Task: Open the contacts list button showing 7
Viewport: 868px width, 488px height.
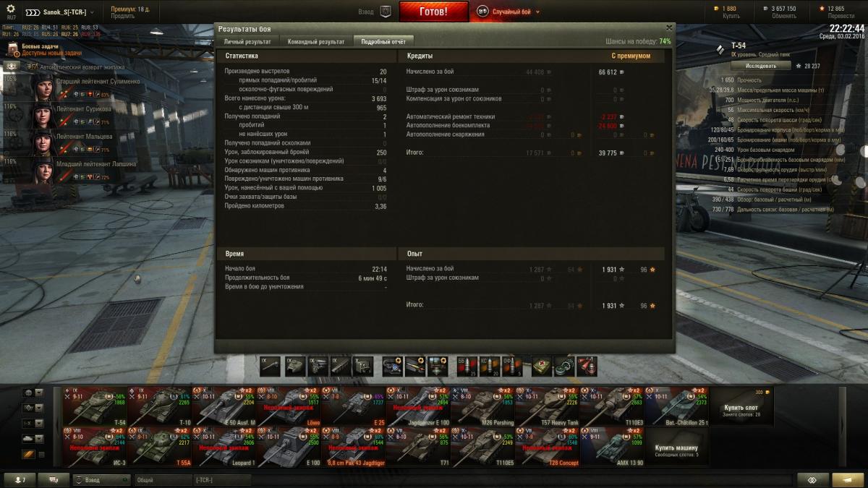Action: coord(19,480)
